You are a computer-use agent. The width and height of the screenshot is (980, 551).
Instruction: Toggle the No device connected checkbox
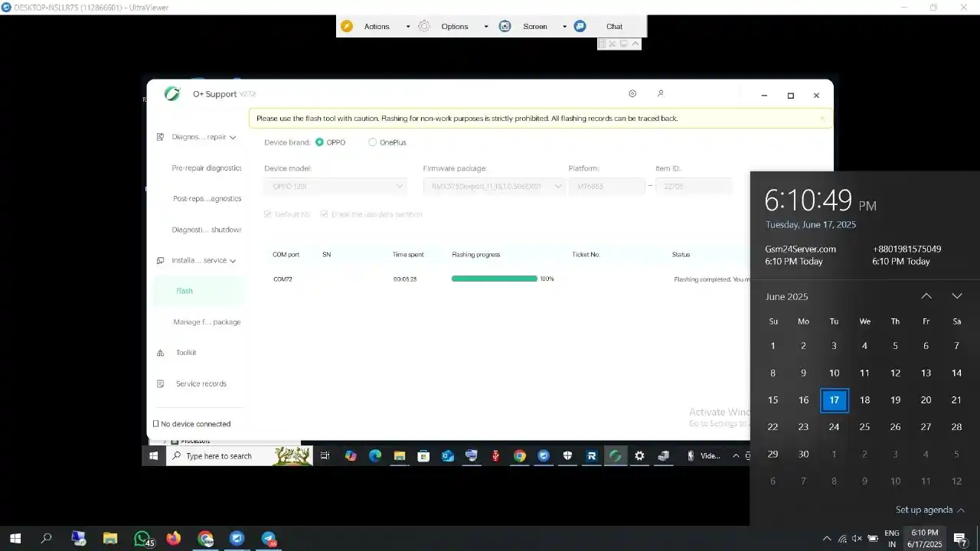coord(156,423)
